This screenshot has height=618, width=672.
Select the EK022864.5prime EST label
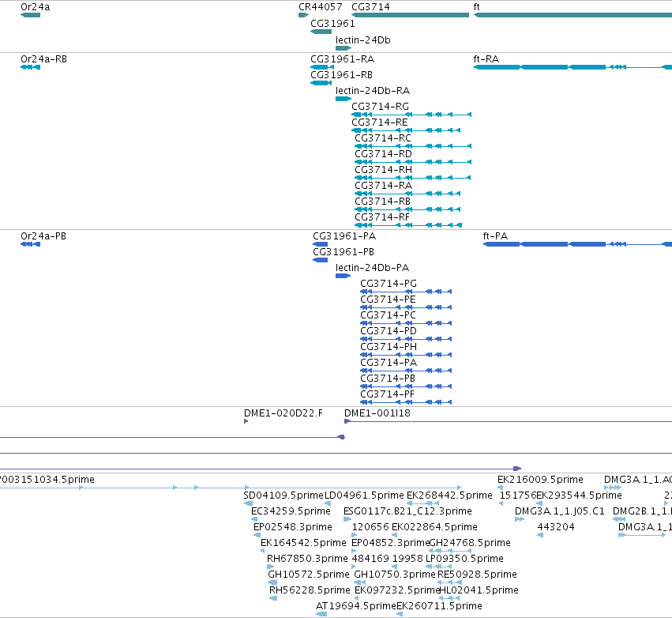(434, 527)
